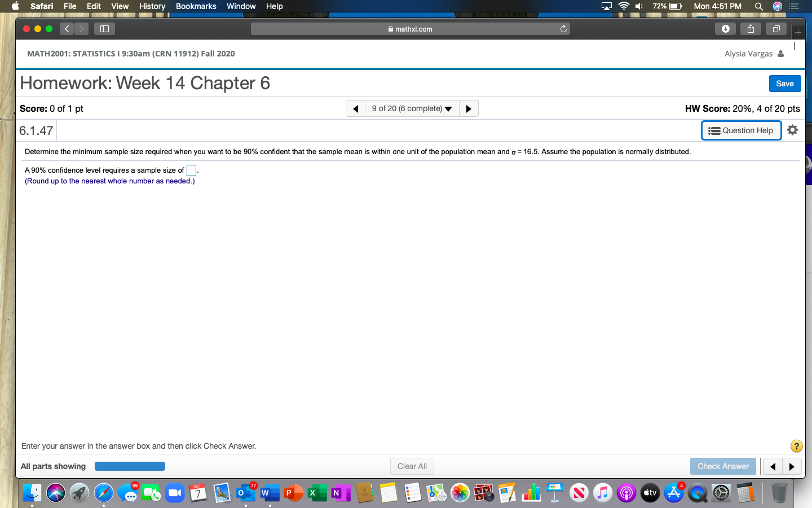The height and width of the screenshot is (508, 812).
Task: Open the History menu
Action: 152,6
